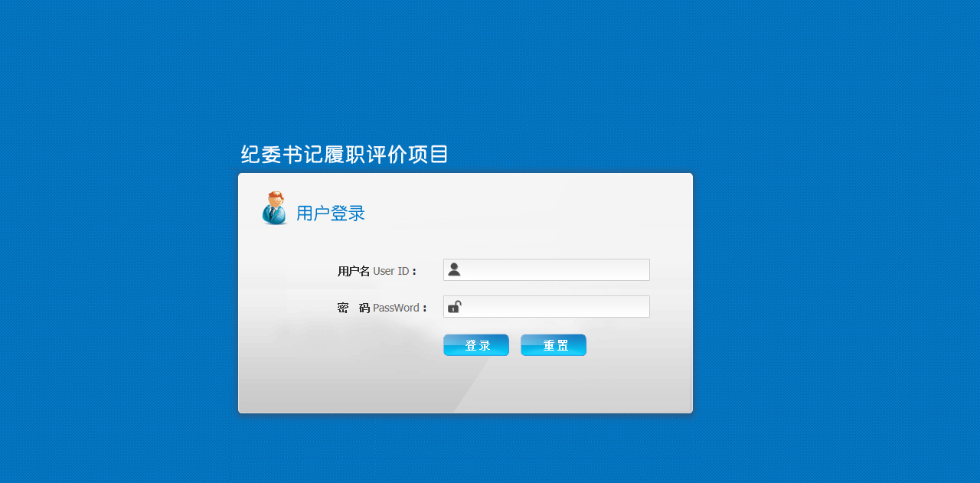Focus the PassWord text input box
The image size is (980, 483).
[547, 306]
